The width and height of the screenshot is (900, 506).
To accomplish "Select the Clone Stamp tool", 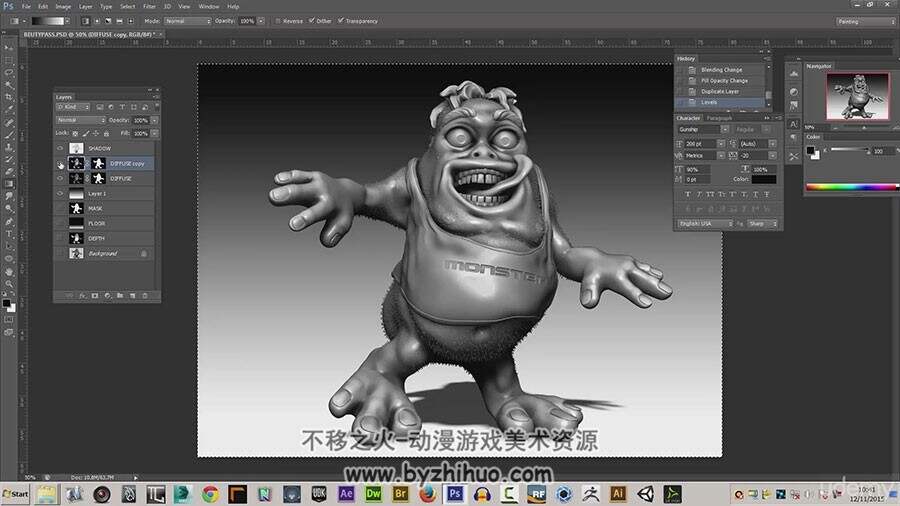I will point(9,147).
